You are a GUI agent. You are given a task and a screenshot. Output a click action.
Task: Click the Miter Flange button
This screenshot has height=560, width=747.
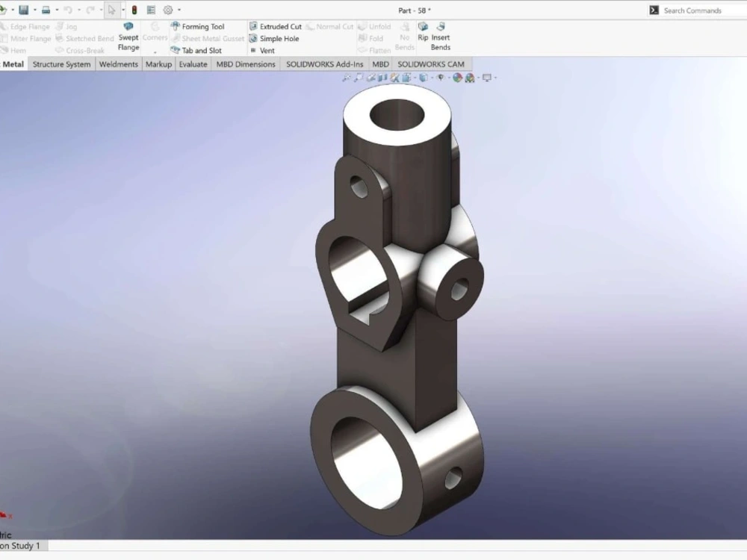25,38
